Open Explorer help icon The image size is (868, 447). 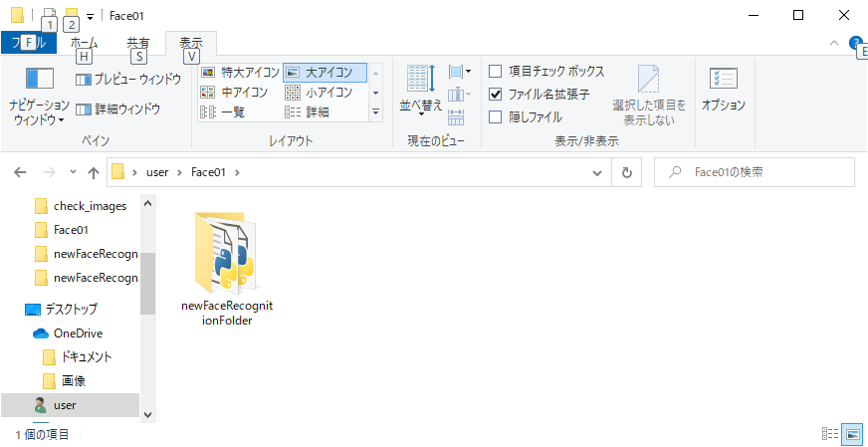pyautogui.click(x=855, y=43)
